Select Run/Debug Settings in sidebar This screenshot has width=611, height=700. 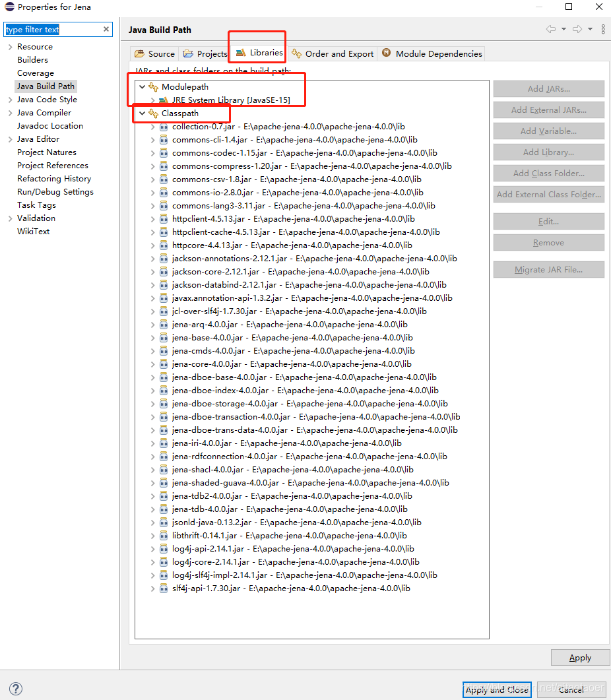point(55,192)
